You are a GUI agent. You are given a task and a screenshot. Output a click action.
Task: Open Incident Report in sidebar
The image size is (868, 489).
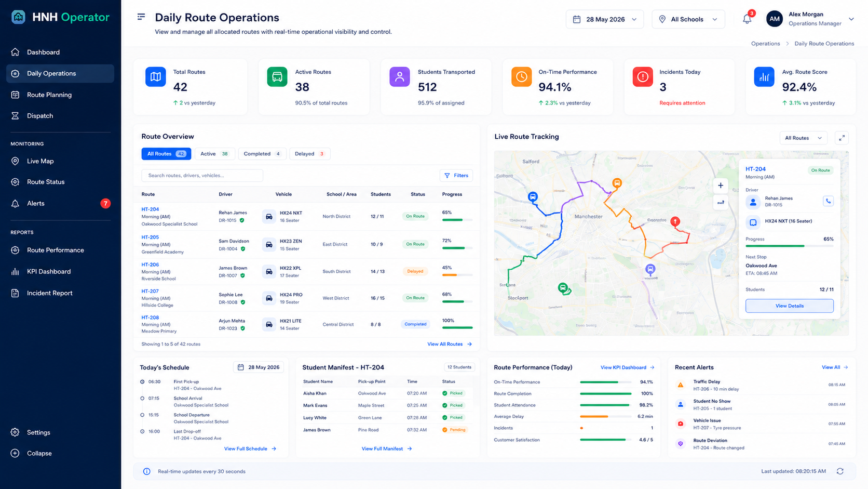(50, 293)
